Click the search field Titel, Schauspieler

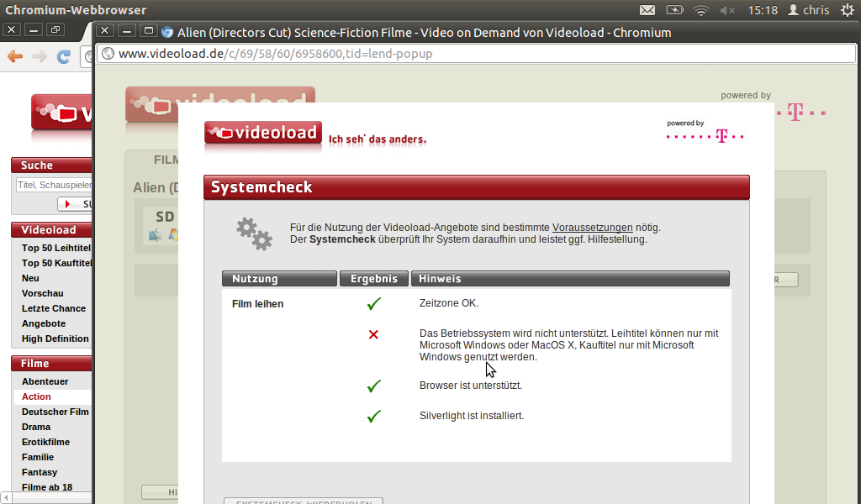(54, 186)
